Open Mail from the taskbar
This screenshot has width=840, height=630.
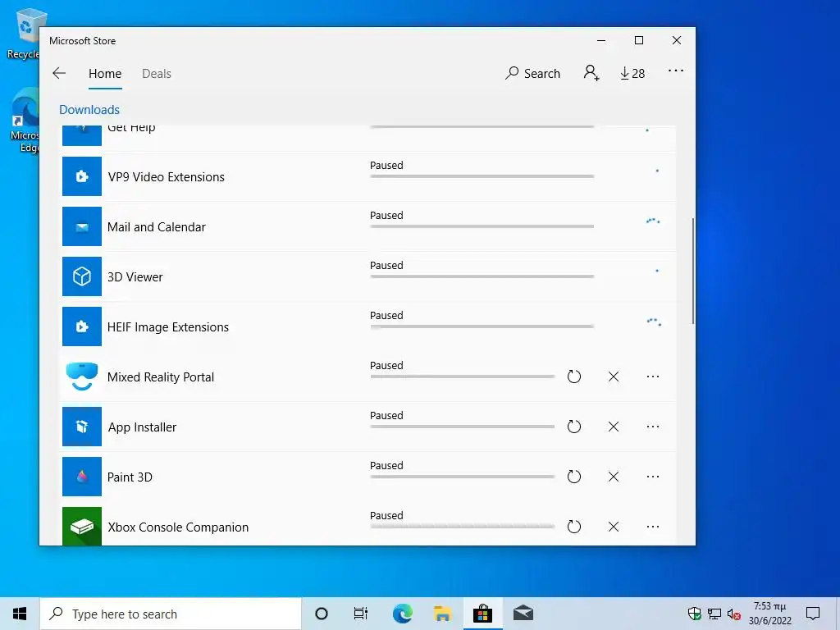pyautogui.click(x=523, y=614)
